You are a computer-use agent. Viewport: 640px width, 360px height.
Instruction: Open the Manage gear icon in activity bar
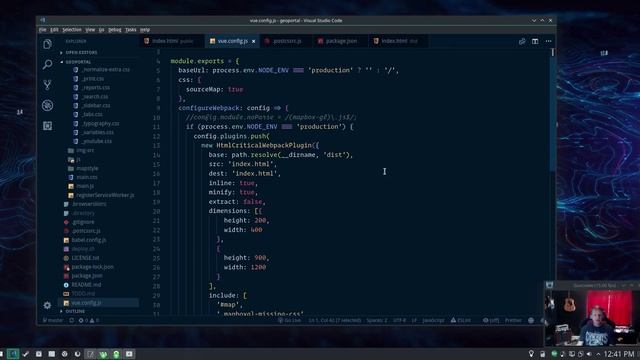(x=47, y=305)
